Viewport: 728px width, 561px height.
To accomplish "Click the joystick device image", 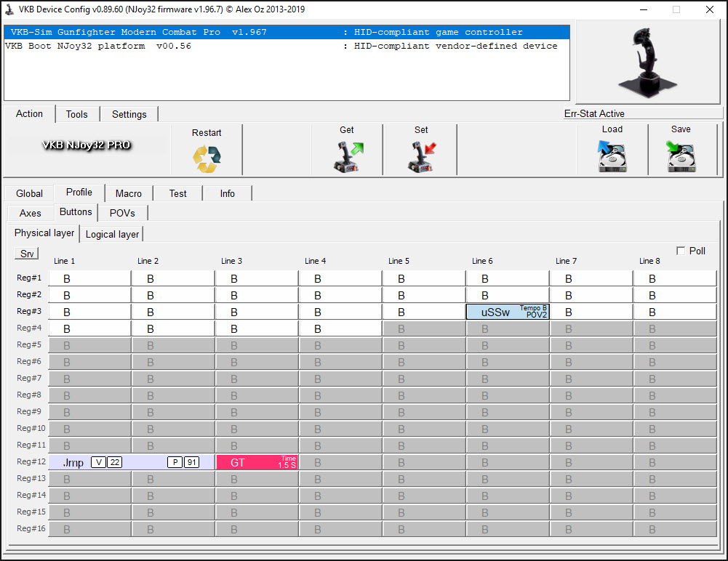I will (648, 62).
